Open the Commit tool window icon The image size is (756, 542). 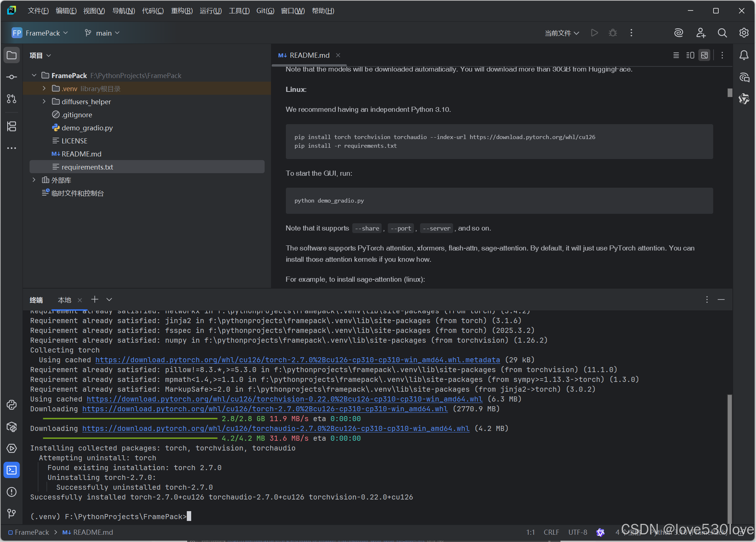(12, 77)
